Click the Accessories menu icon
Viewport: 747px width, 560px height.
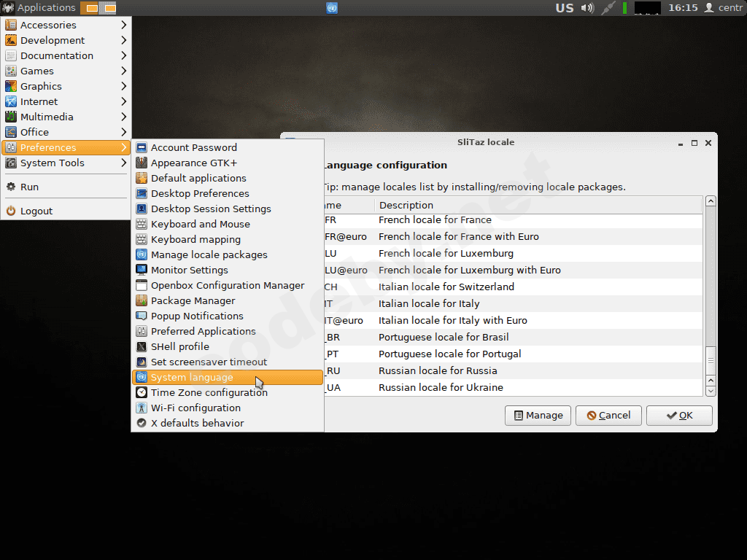tap(10, 25)
